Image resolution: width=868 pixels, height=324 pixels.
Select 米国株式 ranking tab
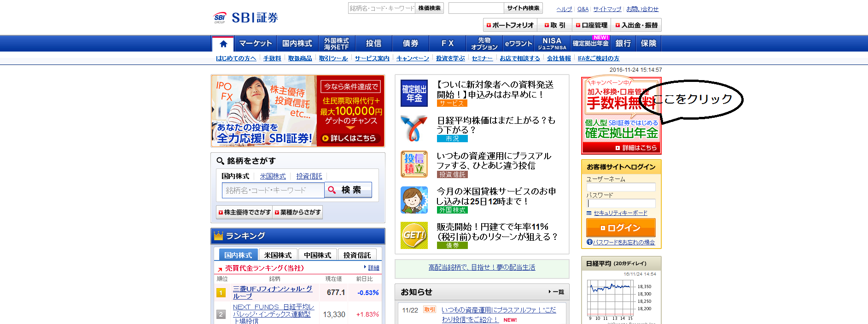point(278,255)
